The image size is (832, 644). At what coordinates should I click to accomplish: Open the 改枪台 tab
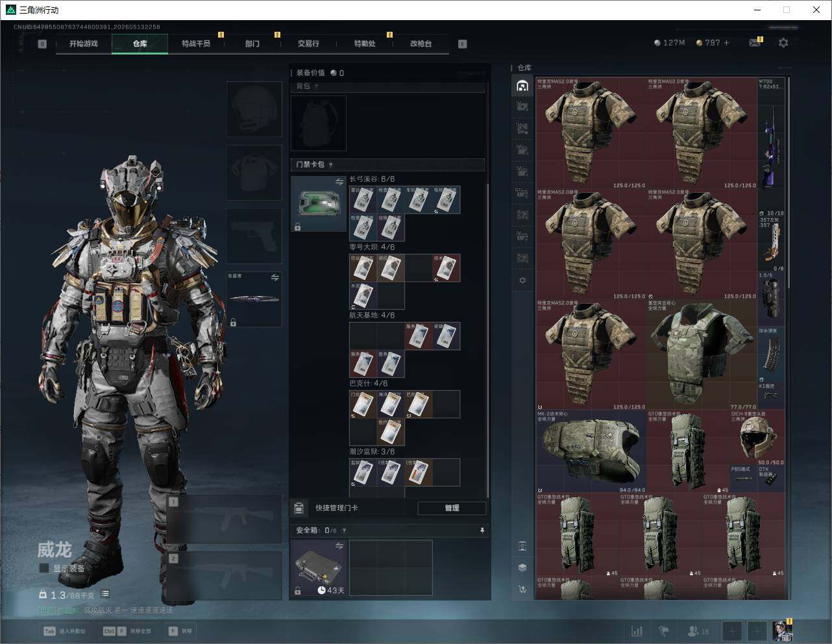pos(421,43)
